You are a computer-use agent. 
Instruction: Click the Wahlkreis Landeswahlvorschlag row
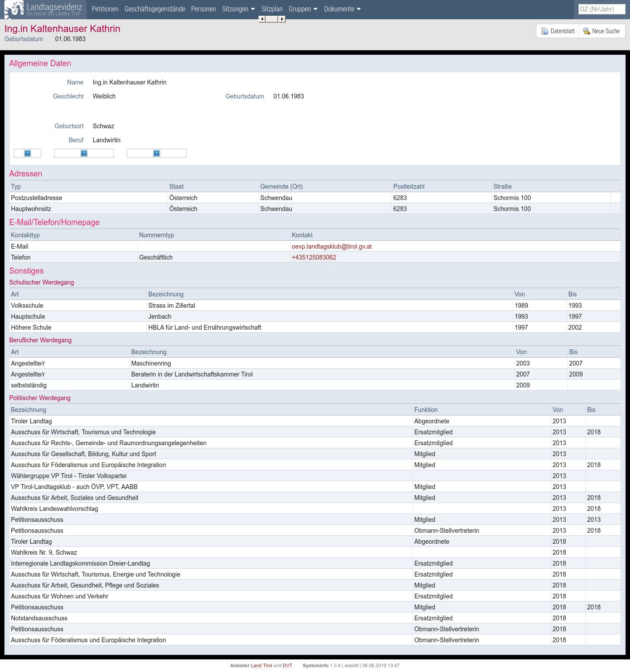(315, 509)
